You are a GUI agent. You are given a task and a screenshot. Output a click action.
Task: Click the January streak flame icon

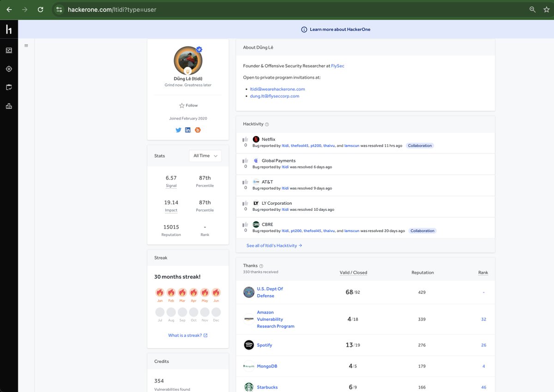[160, 292]
